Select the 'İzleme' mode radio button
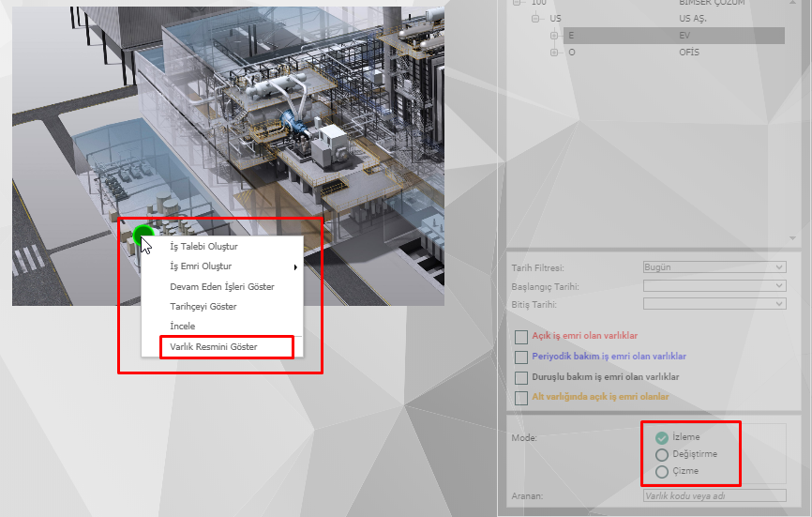This screenshot has height=517, width=812. [662, 437]
